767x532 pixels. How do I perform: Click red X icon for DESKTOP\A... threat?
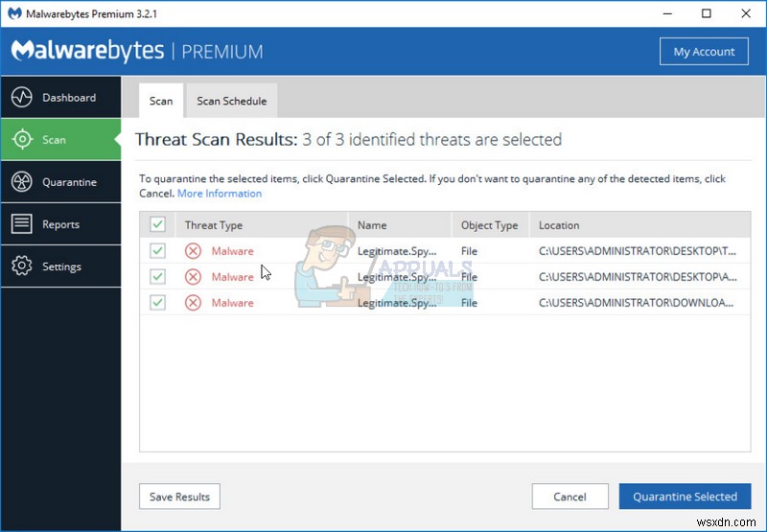(x=193, y=277)
